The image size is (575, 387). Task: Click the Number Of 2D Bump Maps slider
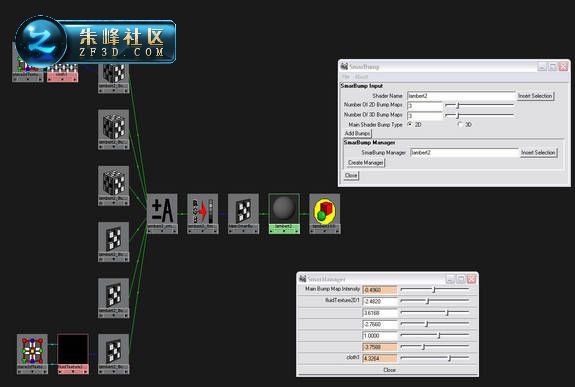point(479,105)
